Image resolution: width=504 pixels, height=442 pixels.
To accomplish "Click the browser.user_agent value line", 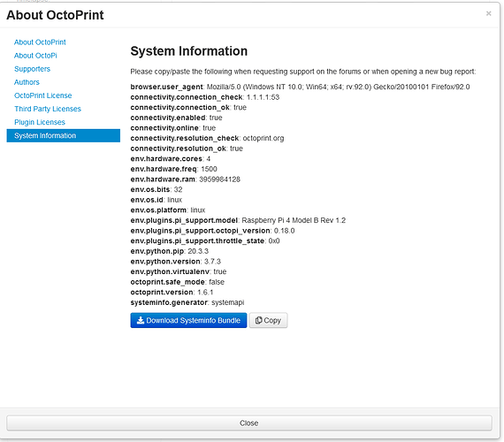I will [x=300, y=87].
